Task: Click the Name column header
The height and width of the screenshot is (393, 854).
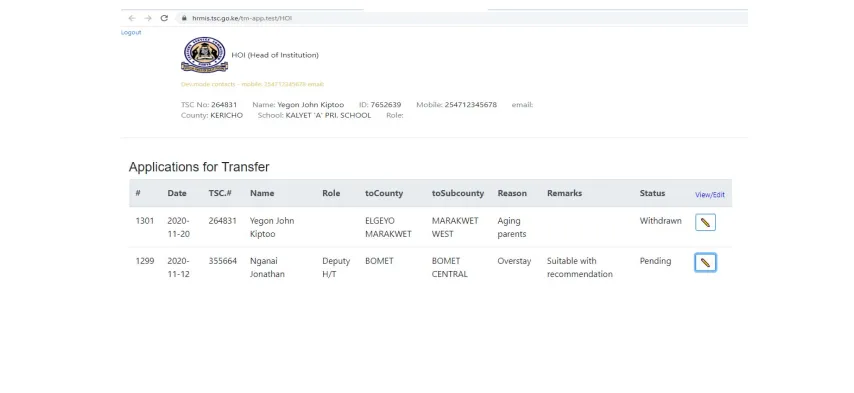Action: (x=262, y=193)
